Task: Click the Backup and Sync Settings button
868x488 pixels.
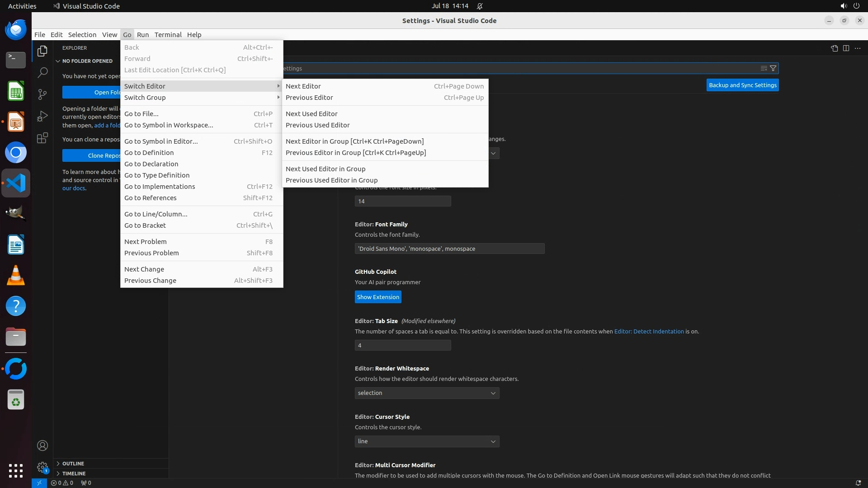Action: pyautogui.click(x=742, y=85)
